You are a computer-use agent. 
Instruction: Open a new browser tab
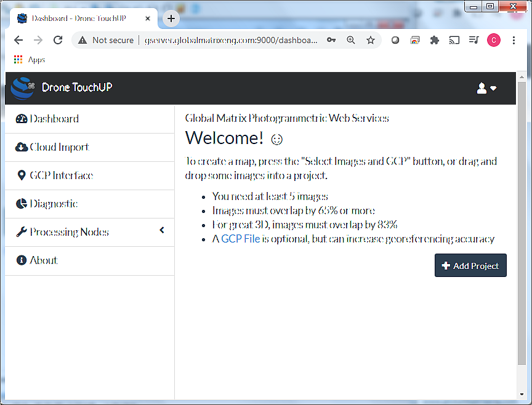(x=171, y=18)
